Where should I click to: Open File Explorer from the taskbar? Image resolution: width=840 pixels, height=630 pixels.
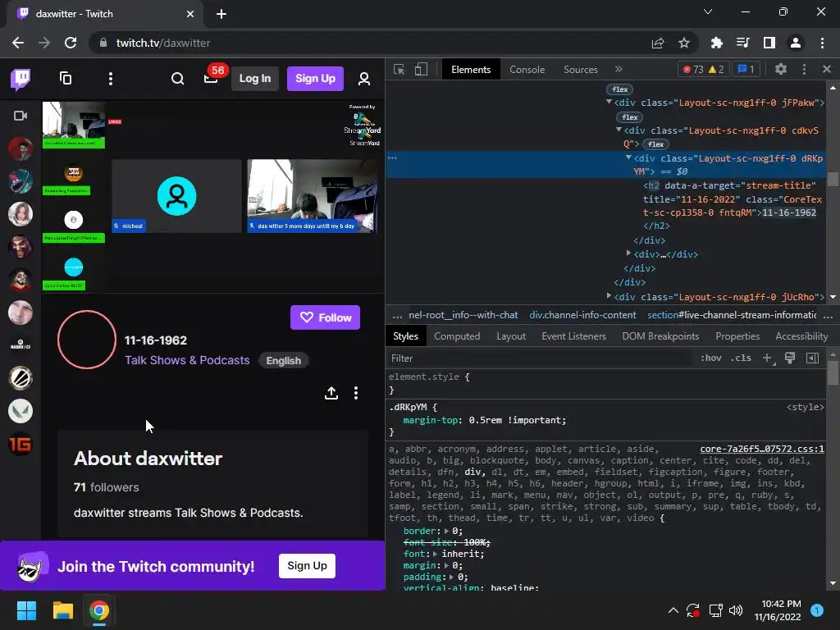coord(62,610)
